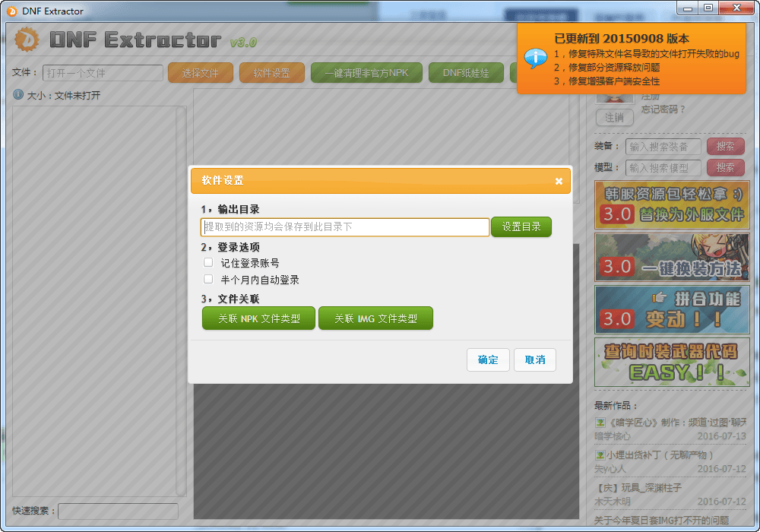Open the 一键换装方法 banner
The image size is (760, 532).
tap(673, 258)
